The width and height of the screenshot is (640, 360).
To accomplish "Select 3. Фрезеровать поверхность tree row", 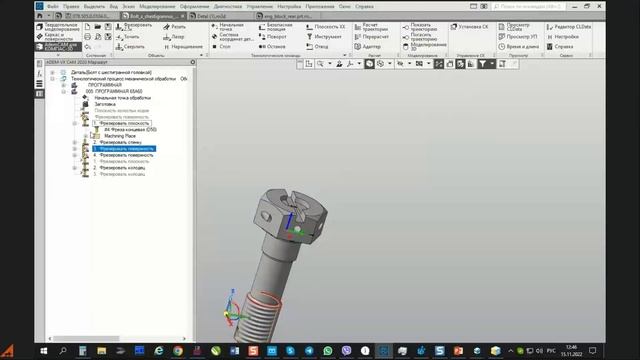I will point(124,149).
